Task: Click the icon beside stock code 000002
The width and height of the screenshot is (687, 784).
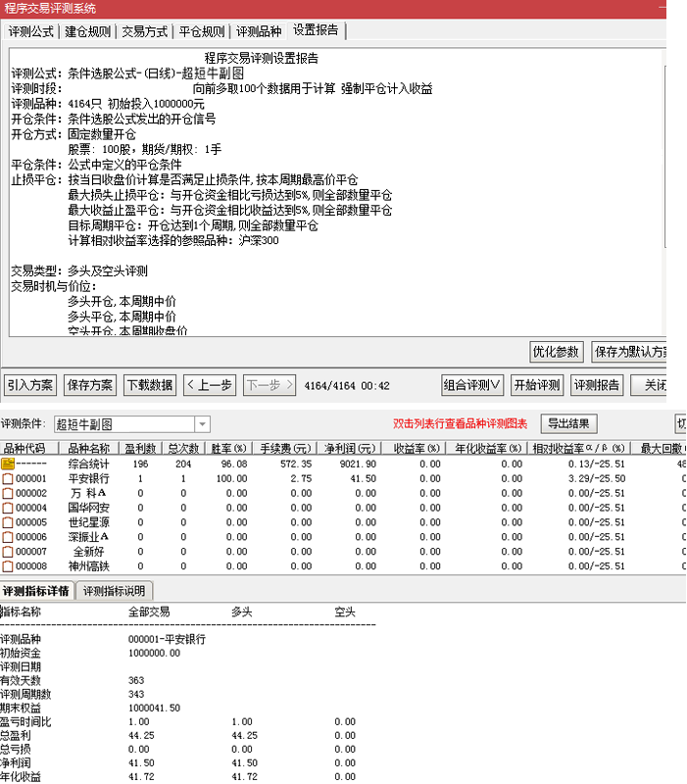Action: click(x=8, y=493)
